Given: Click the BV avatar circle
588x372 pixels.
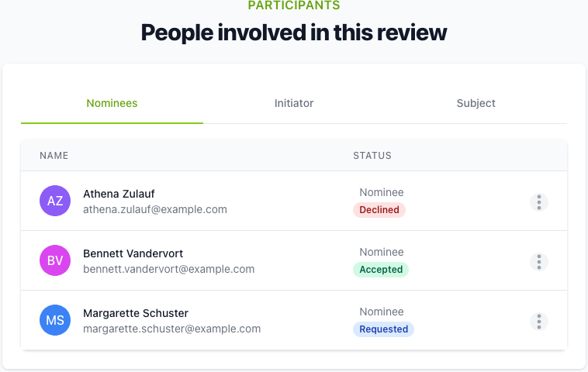Looking at the screenshot, I should click(55, 261).
